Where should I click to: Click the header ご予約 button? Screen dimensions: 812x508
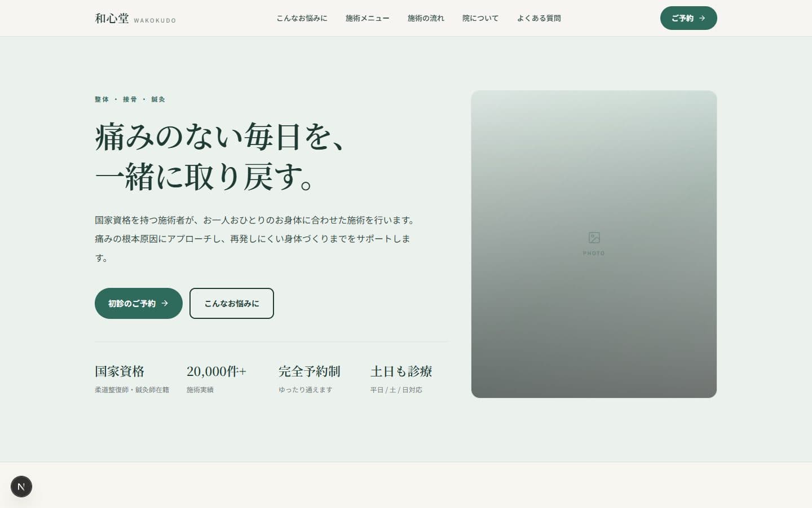coord(689,18)
